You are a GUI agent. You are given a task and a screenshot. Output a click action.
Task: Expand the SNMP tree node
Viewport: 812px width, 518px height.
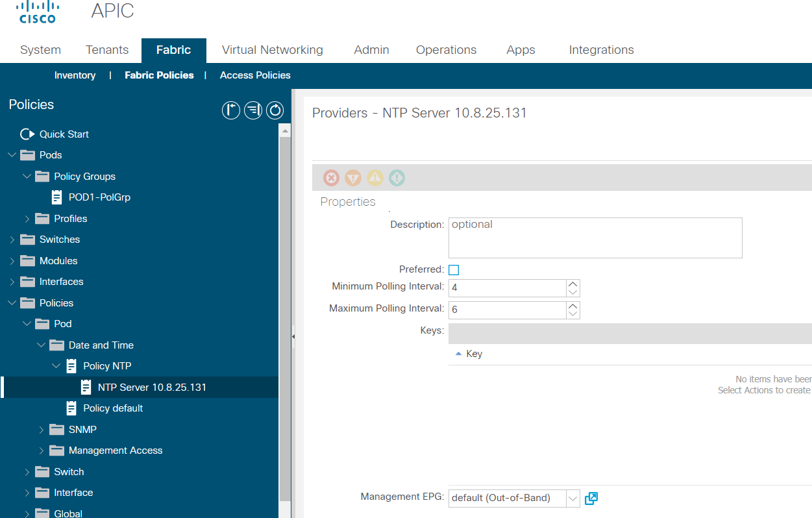[42, 430]
